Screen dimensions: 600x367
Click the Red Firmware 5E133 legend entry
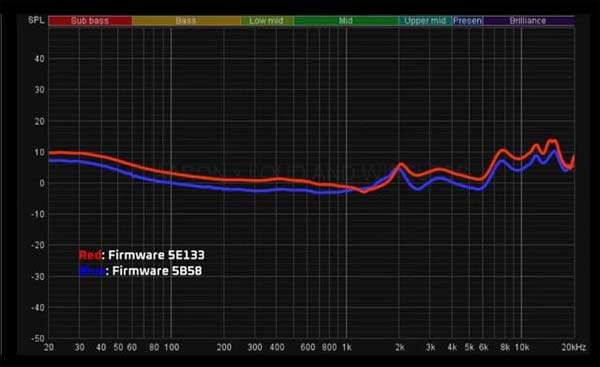pos(142,255)
